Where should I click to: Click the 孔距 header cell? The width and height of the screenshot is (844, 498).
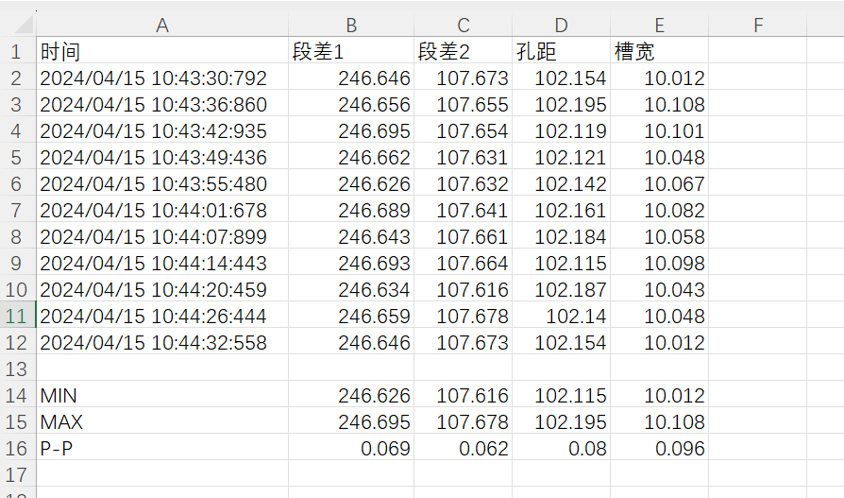tap(561, 52)
